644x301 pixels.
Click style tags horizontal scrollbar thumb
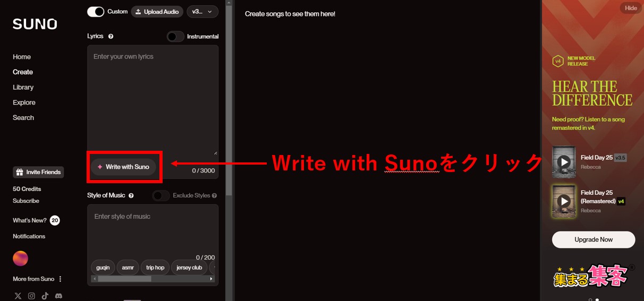[x=124, y=279]
